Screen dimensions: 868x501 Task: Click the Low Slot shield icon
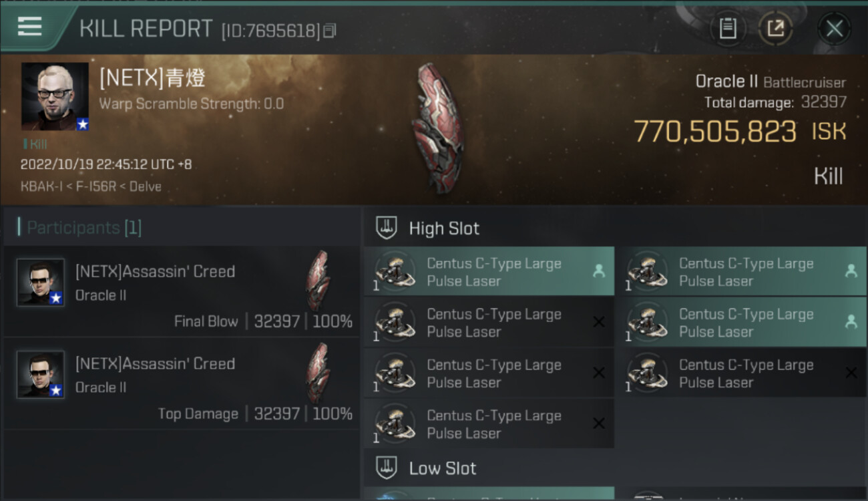tap(387, 468)
